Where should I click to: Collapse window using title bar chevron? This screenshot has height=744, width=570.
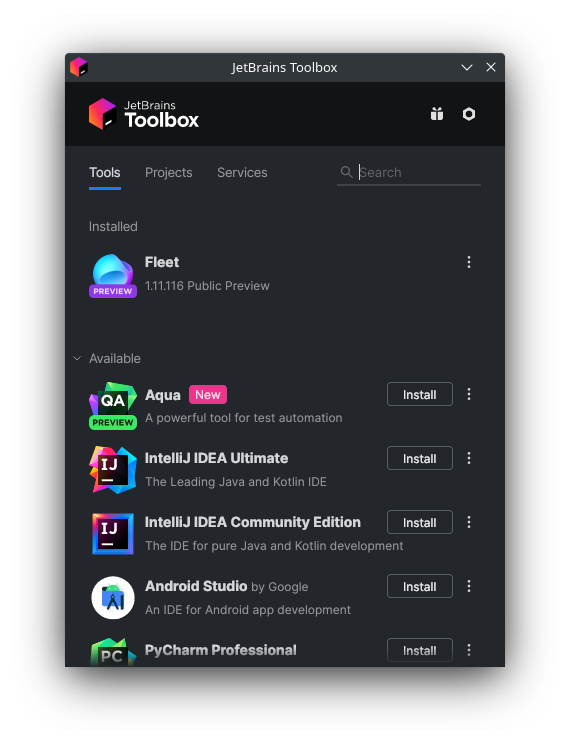[467, 67]
